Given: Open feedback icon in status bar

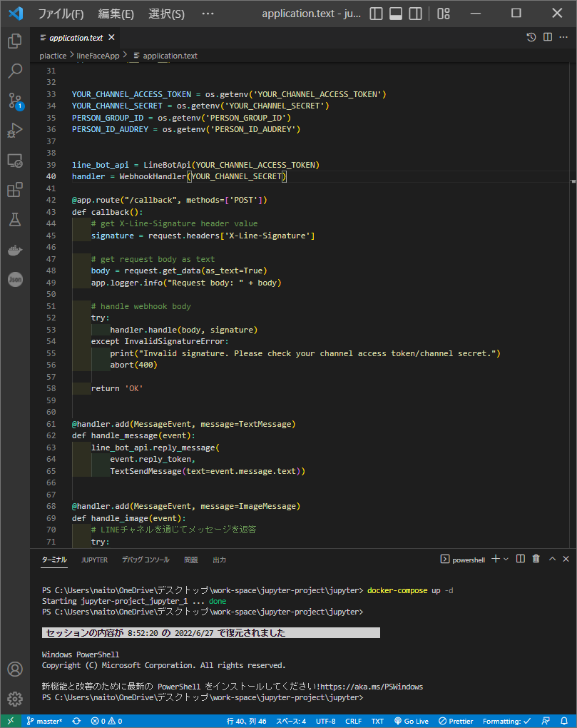Looking at the screenshot, I should click(546, 721).
